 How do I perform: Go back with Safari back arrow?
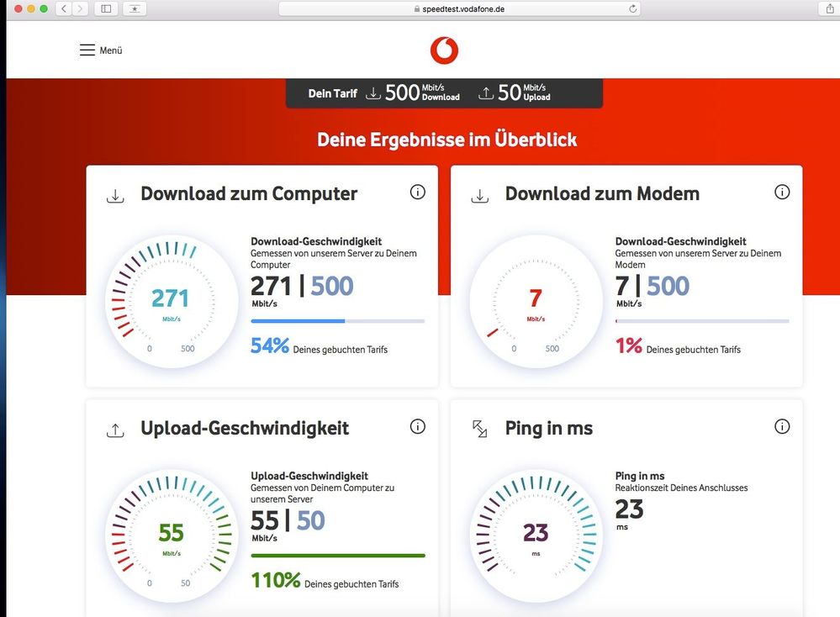64,8
